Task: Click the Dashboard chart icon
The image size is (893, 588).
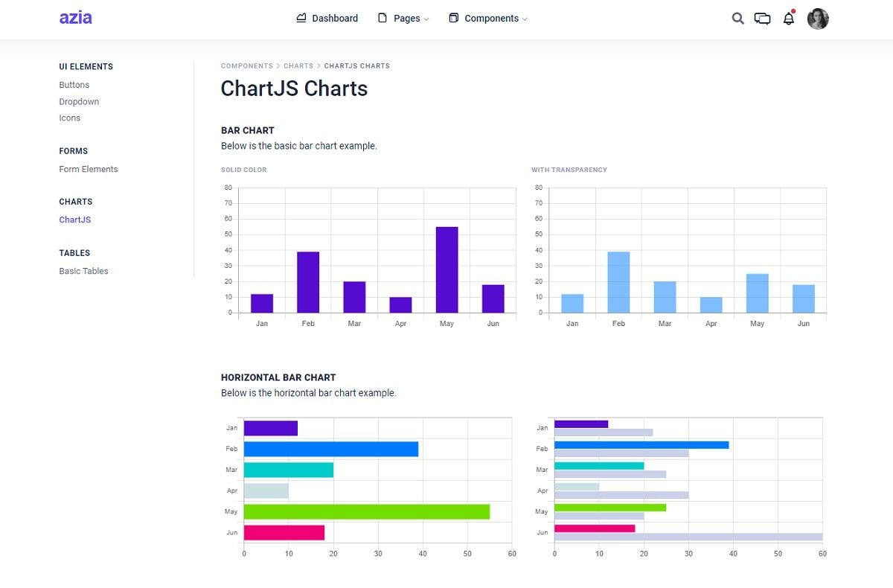Action: coord(301,17)
